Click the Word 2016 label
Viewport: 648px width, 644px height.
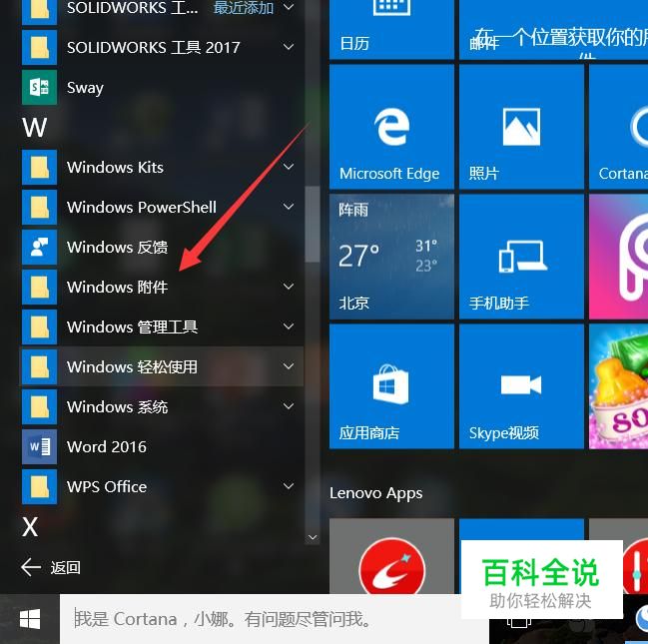click(107, 447)
